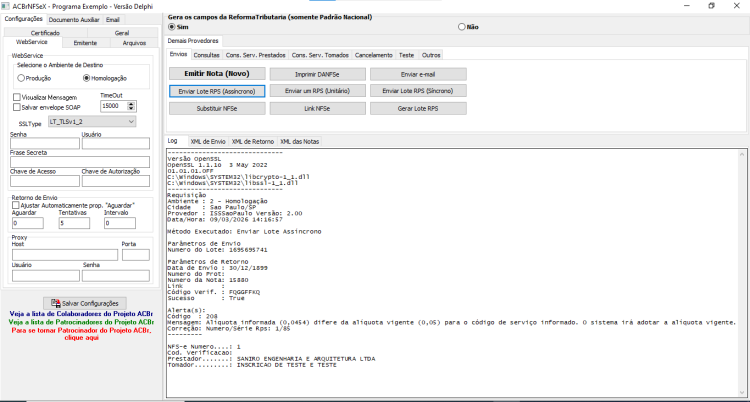Switch to the Configurações tab
The height and width of the screenshot is (402, 750).
(23, 19)
